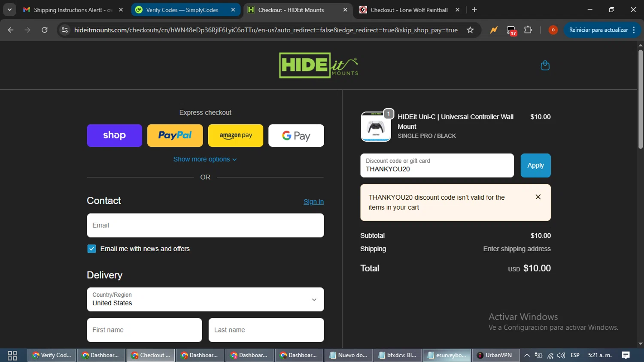Click the USD $10.00 total amount
The width and height of the screenshot is (644, 362).
529,268
